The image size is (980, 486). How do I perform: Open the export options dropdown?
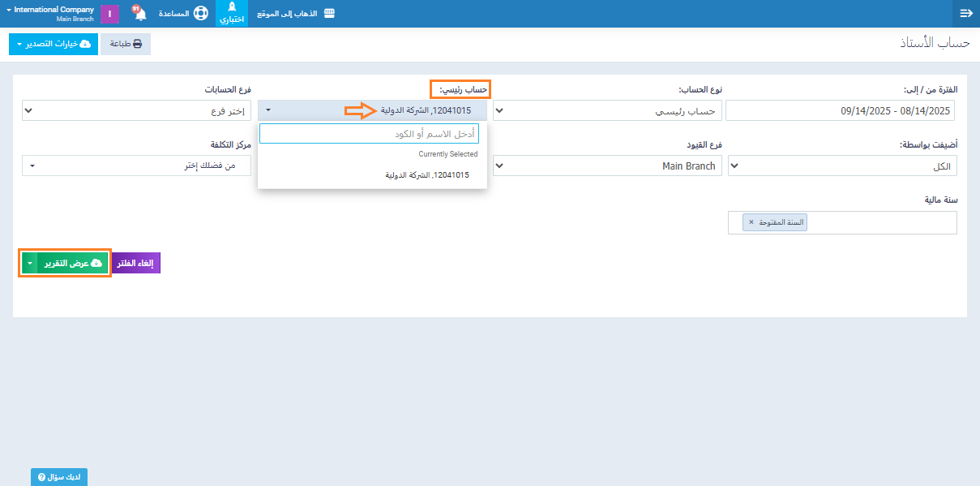coord(53,44)
